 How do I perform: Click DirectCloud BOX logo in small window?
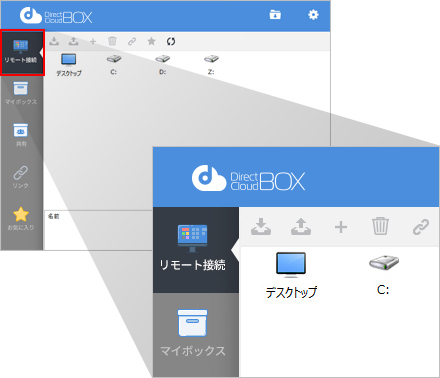[56, 16]
